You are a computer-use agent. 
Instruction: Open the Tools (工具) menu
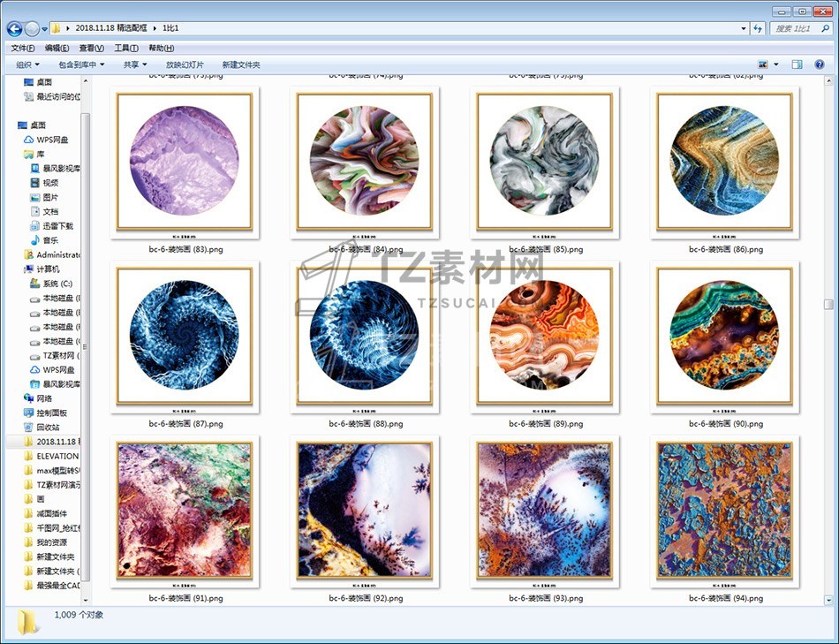tap(125, 48)
